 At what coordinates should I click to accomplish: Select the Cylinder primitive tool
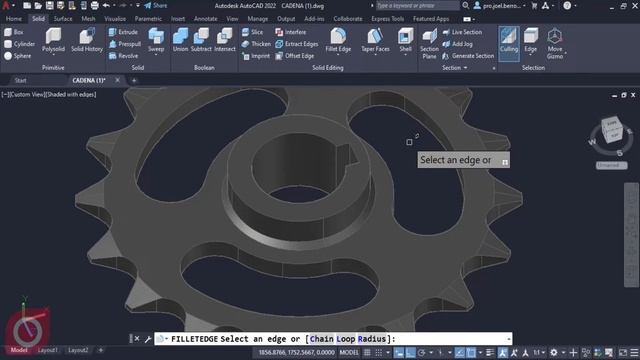pyautogui.click(x=19, y=44)
